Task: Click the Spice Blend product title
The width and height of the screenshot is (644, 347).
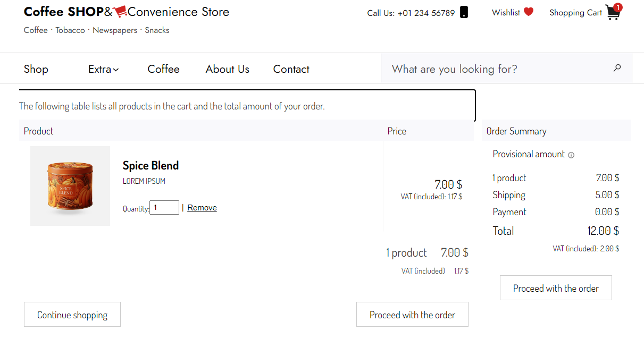Action: 150,165
